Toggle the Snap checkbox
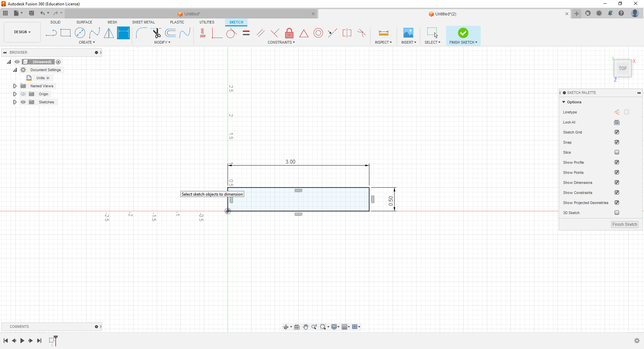Image resolution: width=644 pixels, height=349 pixels. [617, 142]
